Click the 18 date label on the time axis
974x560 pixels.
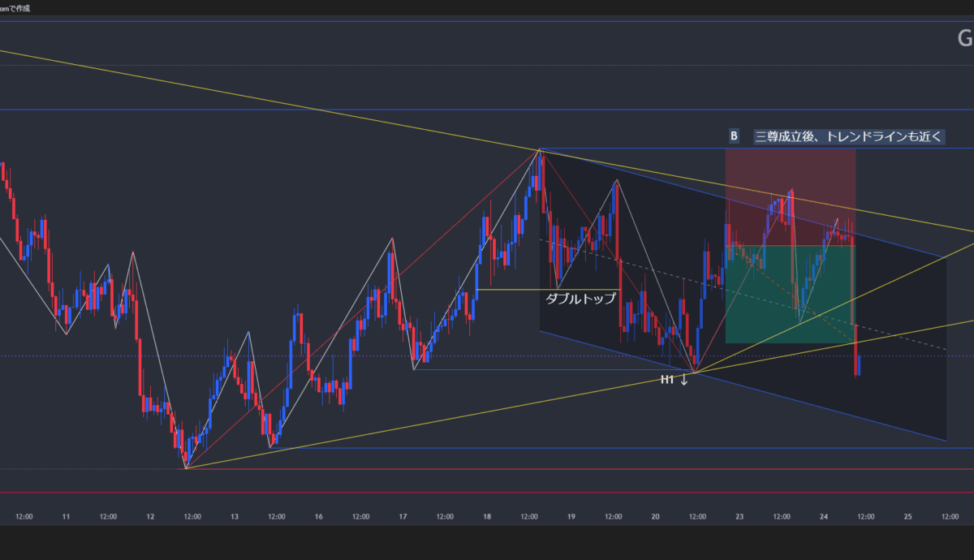487,516
